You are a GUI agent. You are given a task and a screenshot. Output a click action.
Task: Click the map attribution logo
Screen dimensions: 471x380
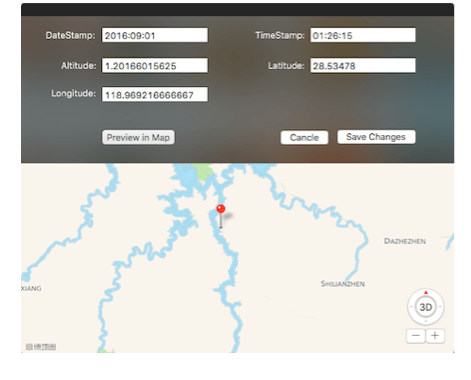41,347
